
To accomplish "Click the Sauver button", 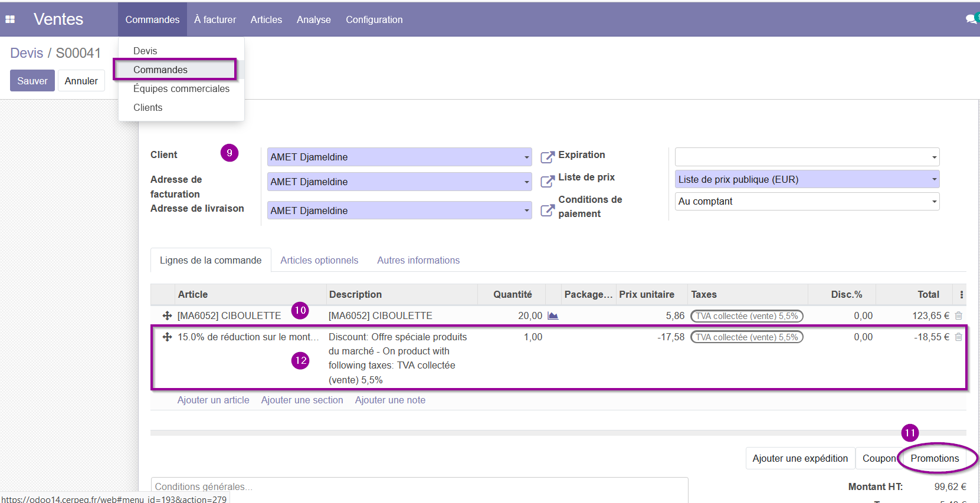I will tap(32, 81).
